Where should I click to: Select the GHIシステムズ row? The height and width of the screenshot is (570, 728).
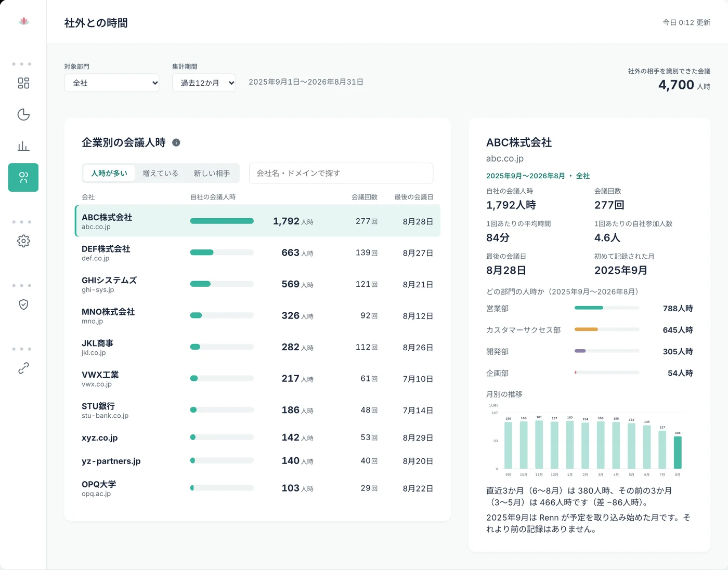click(257, 284)
